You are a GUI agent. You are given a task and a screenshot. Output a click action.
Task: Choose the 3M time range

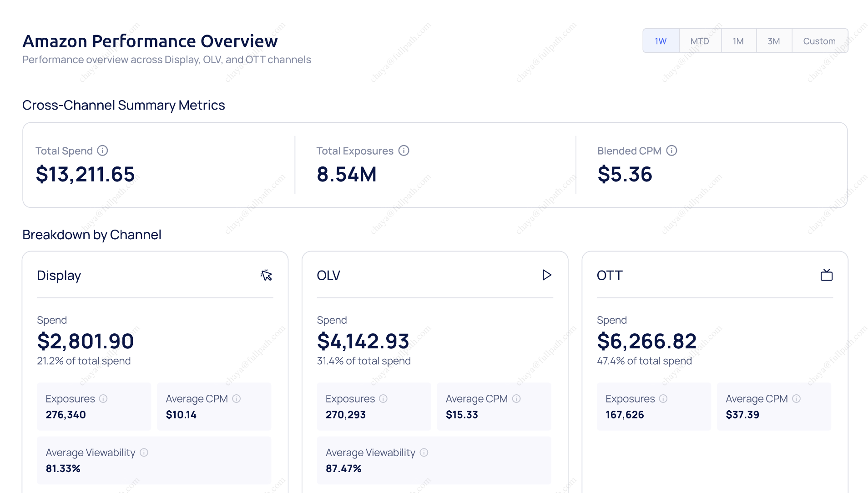click(773, 41)
